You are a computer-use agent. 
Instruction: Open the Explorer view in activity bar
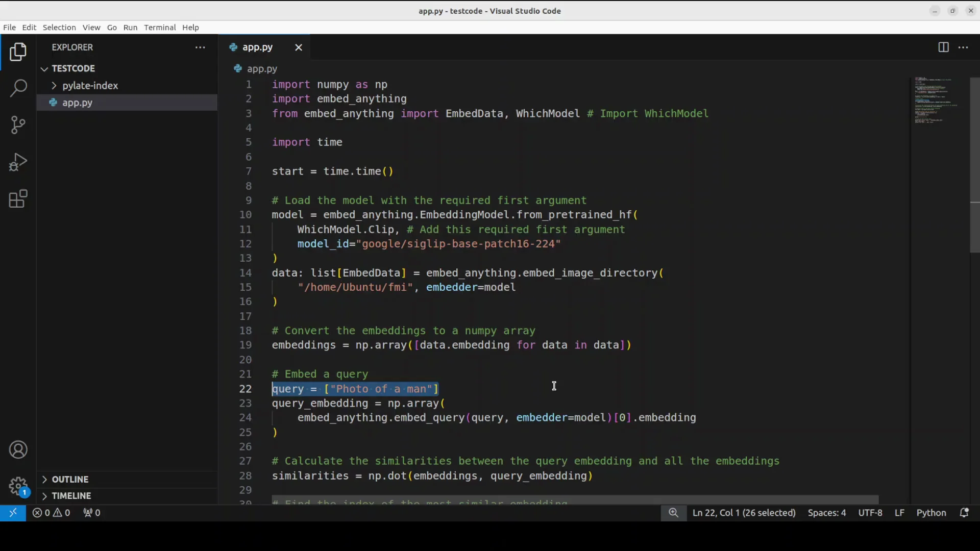pyautogui.click(x=18, y=52)
